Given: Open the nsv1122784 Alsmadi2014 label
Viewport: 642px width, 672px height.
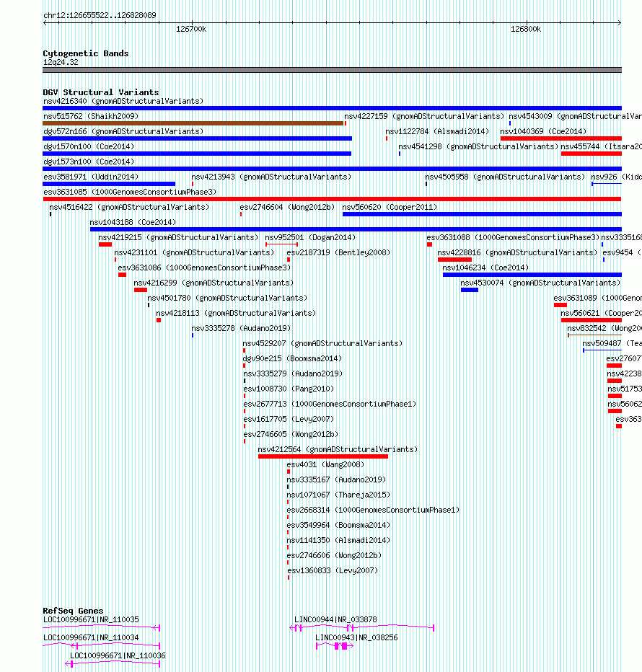Looking at the screenshot, I should (x=437, y=131).
